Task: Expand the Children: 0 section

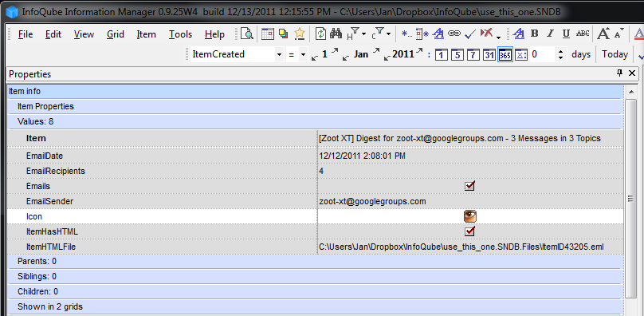Action: pos(316,292)
